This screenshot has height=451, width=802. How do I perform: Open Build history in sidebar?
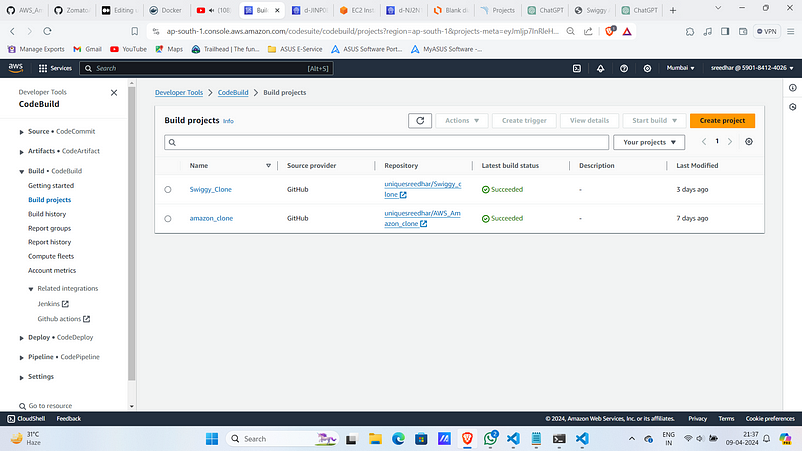(47, 214)
